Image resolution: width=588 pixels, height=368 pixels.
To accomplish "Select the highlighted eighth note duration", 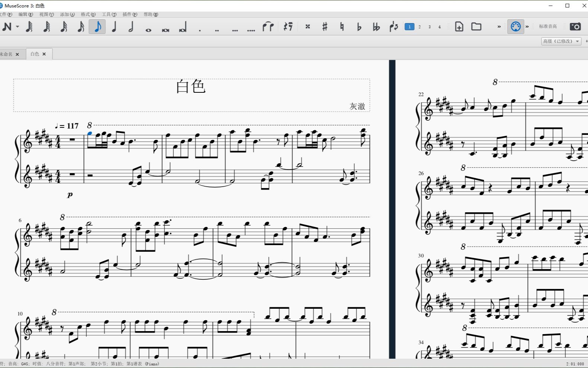I will point(97,27).
